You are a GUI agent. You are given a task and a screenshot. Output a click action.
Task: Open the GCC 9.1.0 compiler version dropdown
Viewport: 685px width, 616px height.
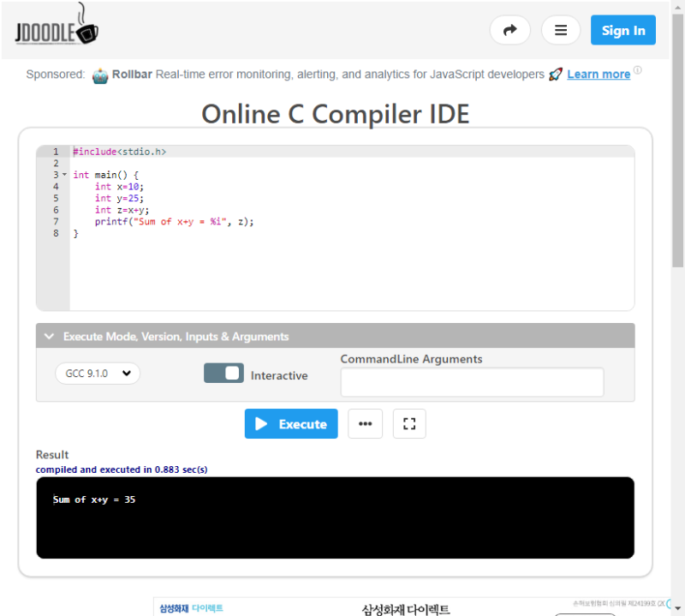tap(97, 373)
